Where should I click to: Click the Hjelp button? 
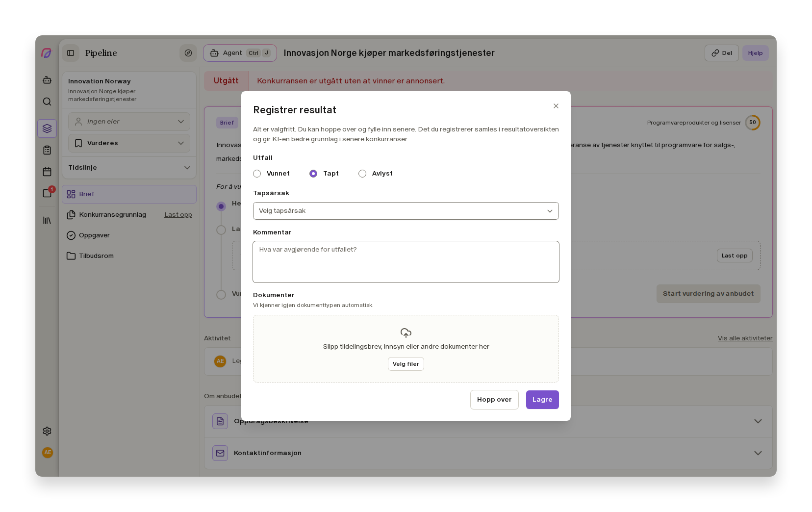tap(755, 53)
